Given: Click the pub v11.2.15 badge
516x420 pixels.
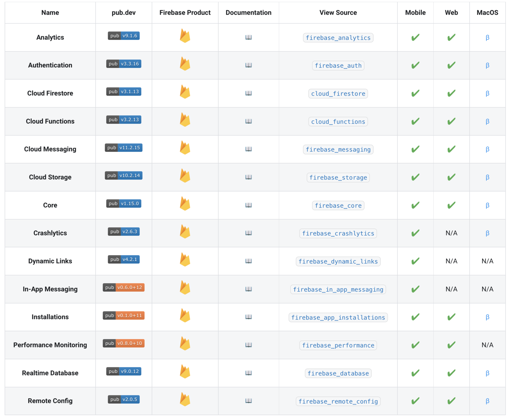Looking at the screenshot, I should 124,147.
